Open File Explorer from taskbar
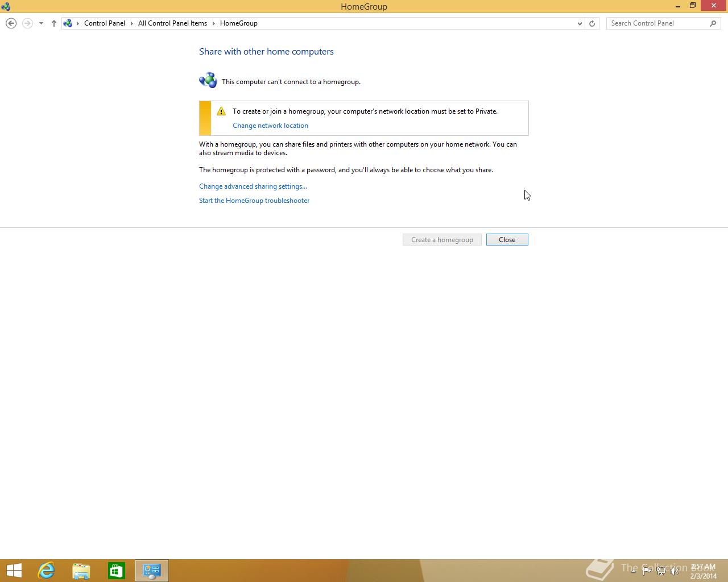The width and height of the screenshot is (728, 582). (81, 571)
